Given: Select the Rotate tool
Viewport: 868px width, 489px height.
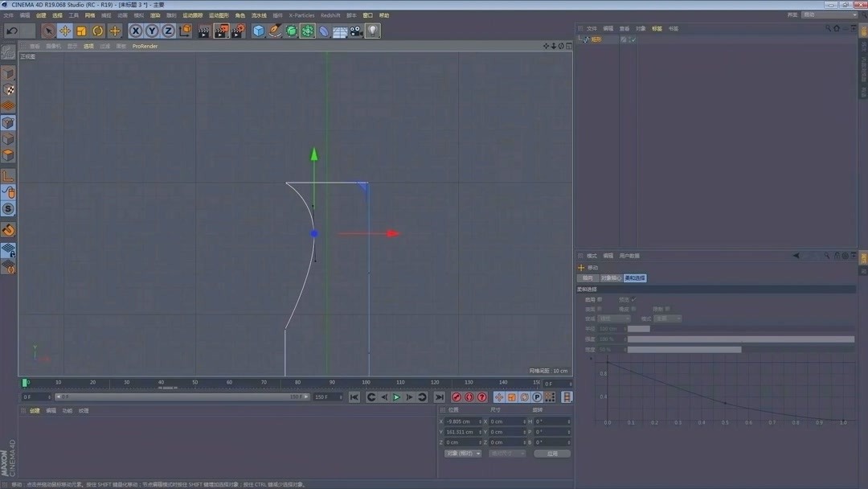Looking at the screenshot, I should pyautogui.click(x=97, y=31).
